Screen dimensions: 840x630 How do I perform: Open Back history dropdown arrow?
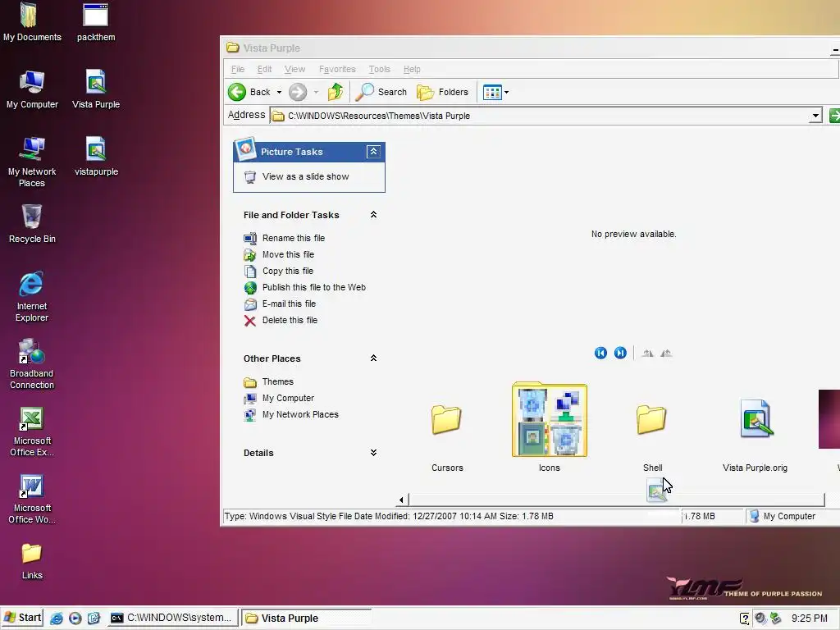[x=279, y=92]
